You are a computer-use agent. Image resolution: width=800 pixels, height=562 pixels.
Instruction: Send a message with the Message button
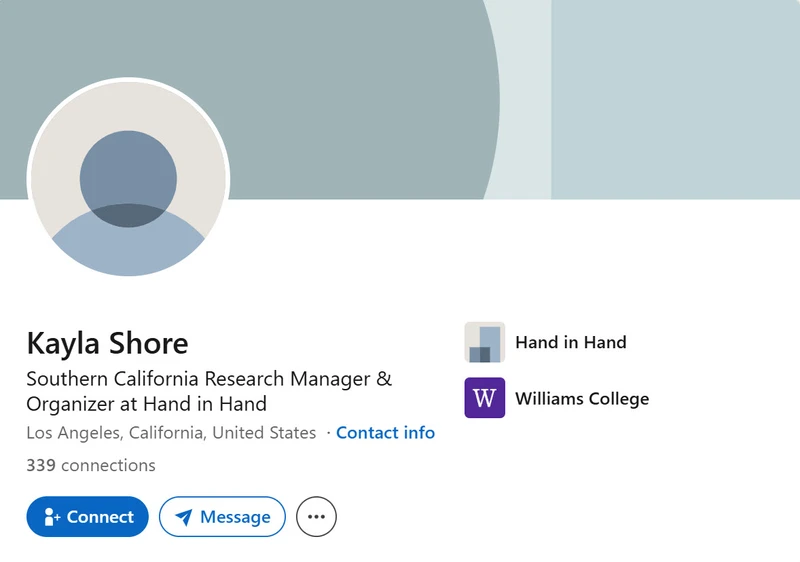click(x=222, y=517)
